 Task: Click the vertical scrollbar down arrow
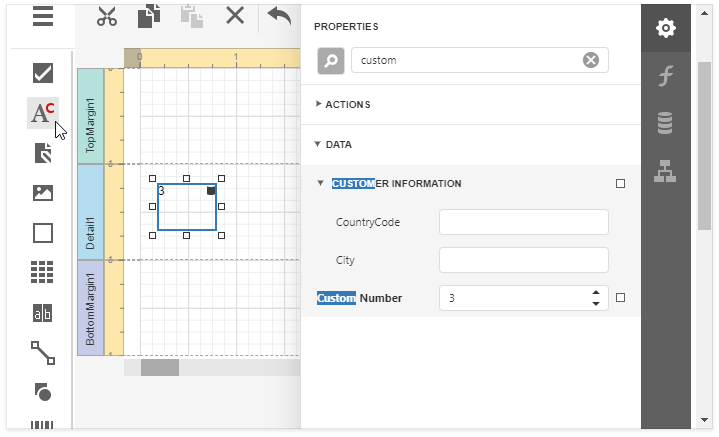point(704,420)
